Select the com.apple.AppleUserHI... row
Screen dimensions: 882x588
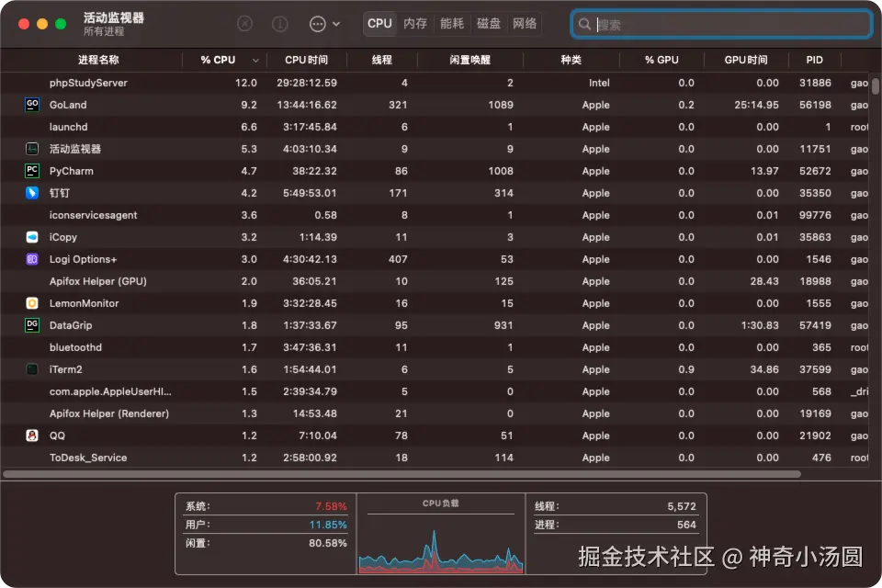[435, 391]
